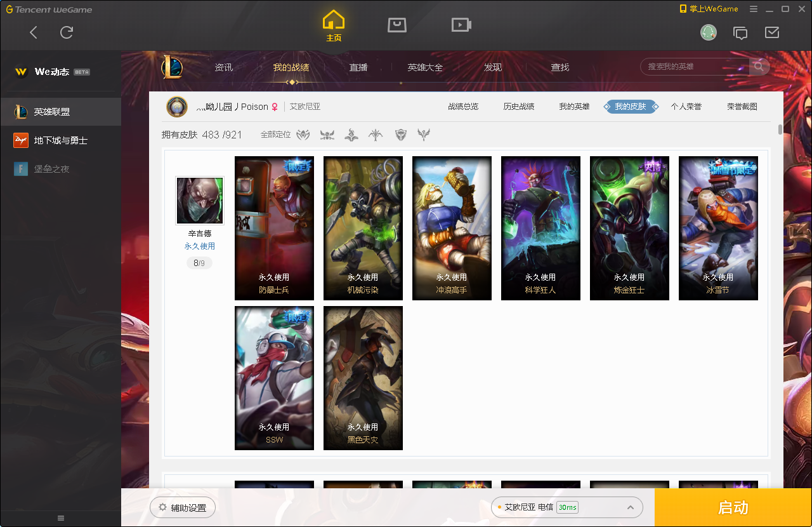This screenshot has height=527, width=812.
Task: Filter by fourth role icon after 全部定位
Action: pos(376,135)
